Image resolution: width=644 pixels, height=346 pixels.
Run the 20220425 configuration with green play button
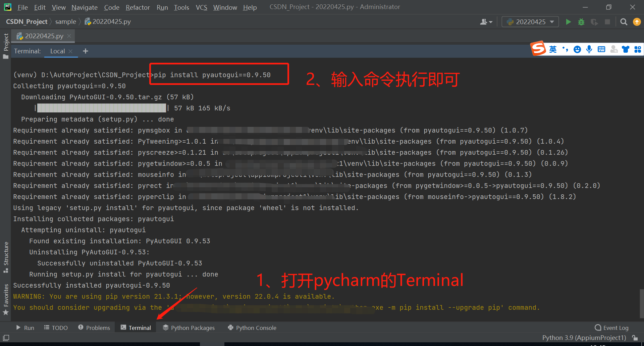[568, 22]
